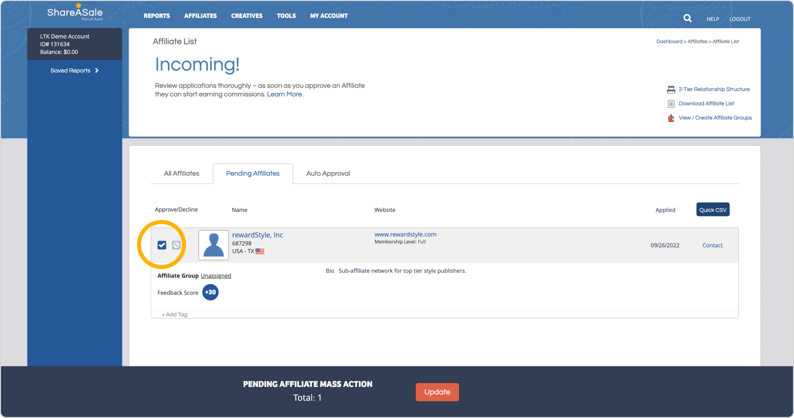This screenshot has height=418, width=794.
Task: Click the Download Affiliate List document icon
Action: 671,104
